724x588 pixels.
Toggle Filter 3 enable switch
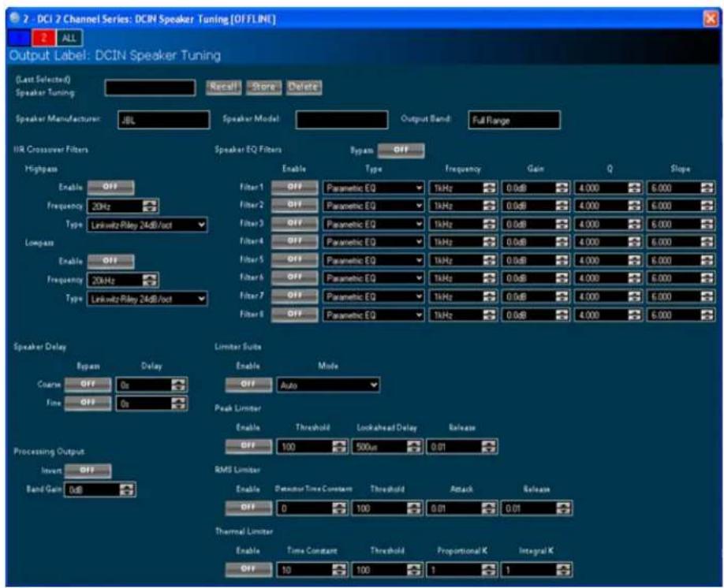tap(295, 223)
